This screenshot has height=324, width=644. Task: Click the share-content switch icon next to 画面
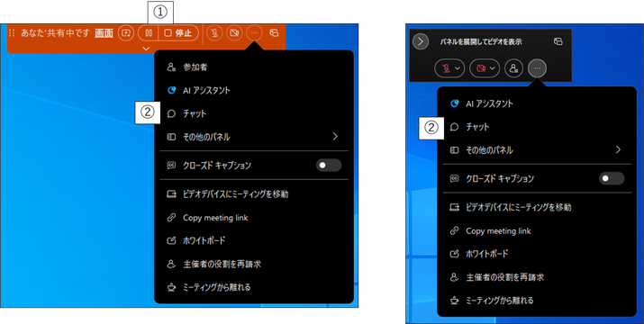[126, 33]
